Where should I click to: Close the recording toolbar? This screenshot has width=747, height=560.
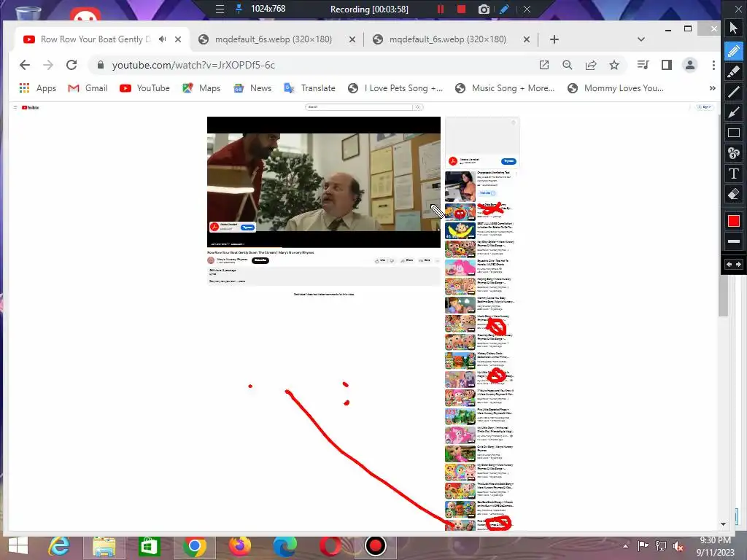(527, 9)
